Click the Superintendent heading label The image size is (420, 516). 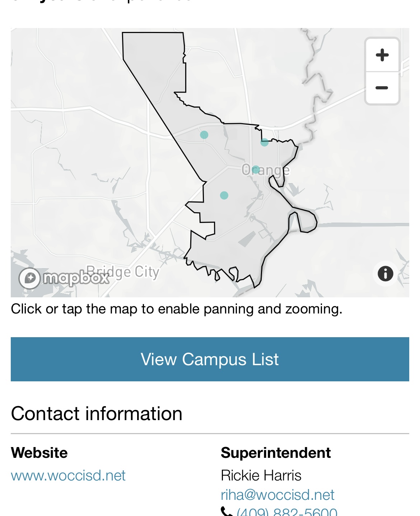(276, 453)
